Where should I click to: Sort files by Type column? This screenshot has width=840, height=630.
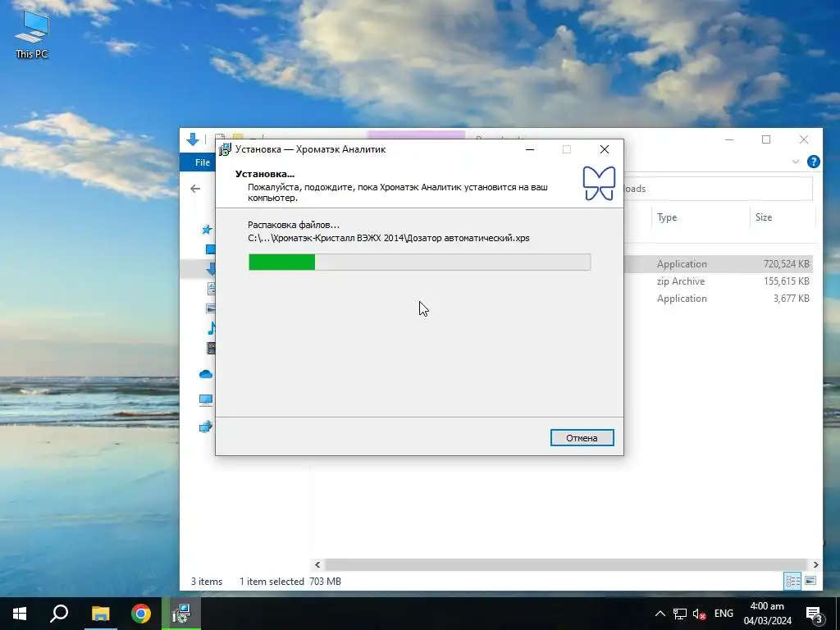click(x=667, y=217)
